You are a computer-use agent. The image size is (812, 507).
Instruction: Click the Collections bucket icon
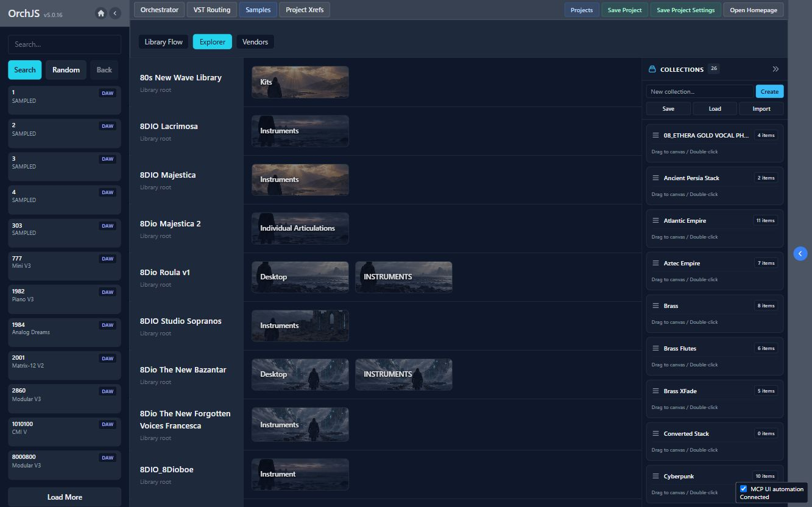652,69
